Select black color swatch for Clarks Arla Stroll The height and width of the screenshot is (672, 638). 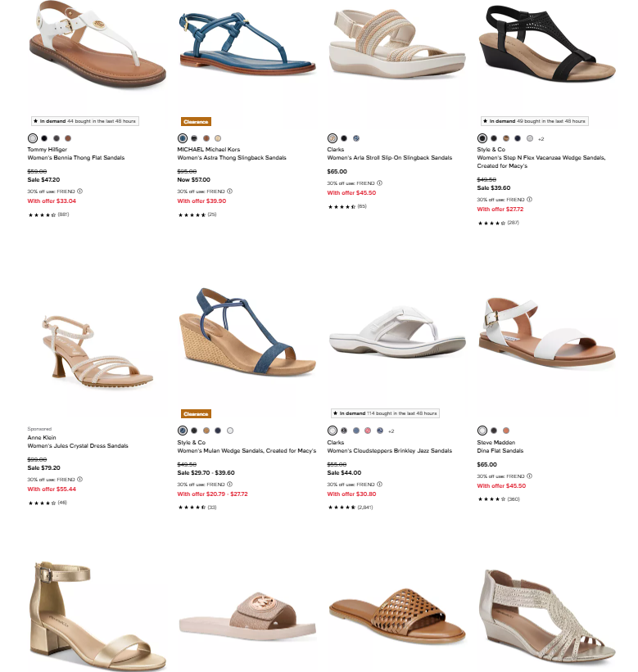344,138
